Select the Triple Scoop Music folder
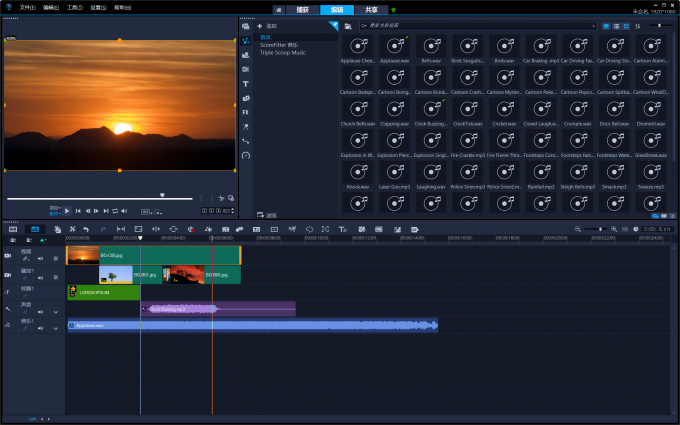The image size is (680, 425). [282, 52]
